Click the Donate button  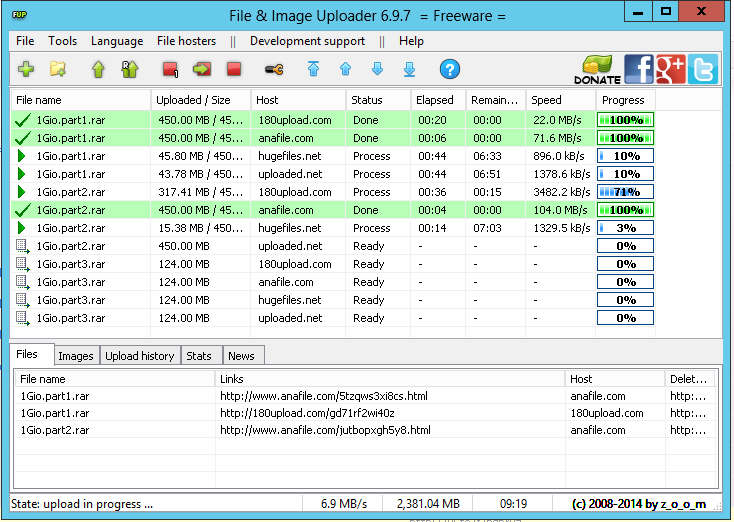(x=598, y=69)
